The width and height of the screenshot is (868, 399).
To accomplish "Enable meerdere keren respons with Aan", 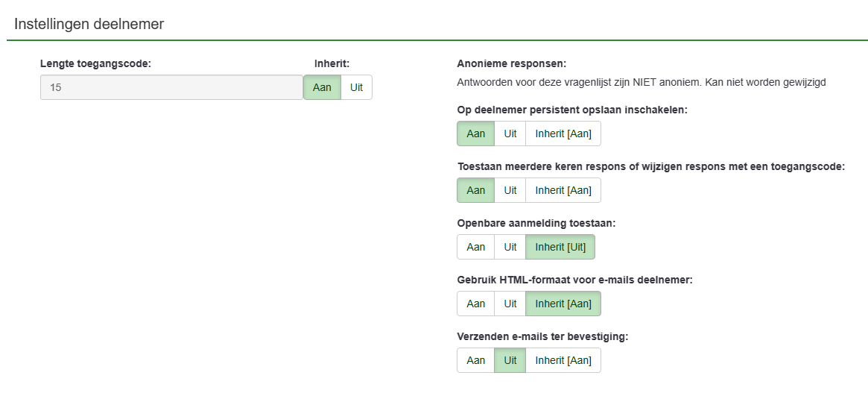I will [475, 190].
